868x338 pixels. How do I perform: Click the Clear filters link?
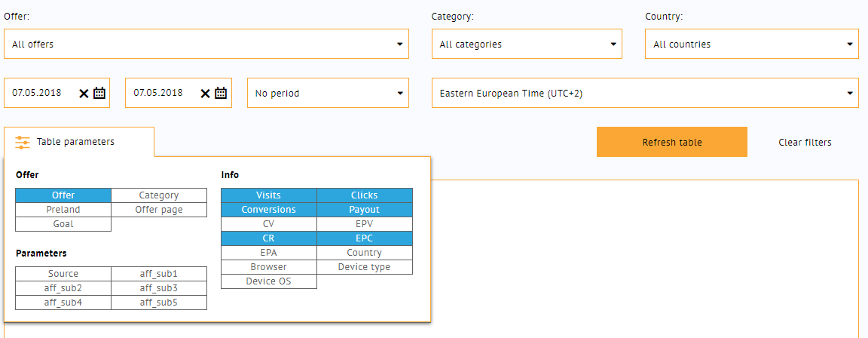pos(805,143)
